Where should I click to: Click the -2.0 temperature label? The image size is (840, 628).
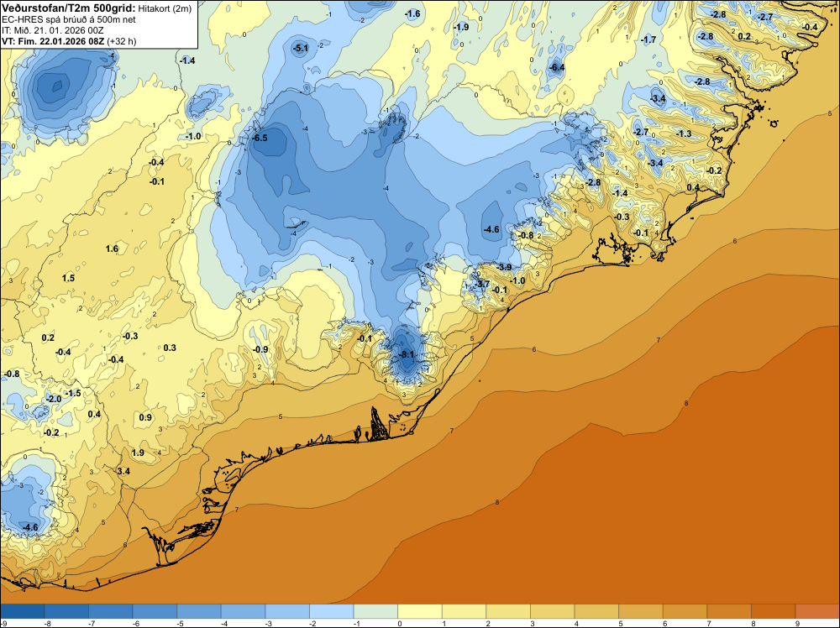(x=54, y=399)
